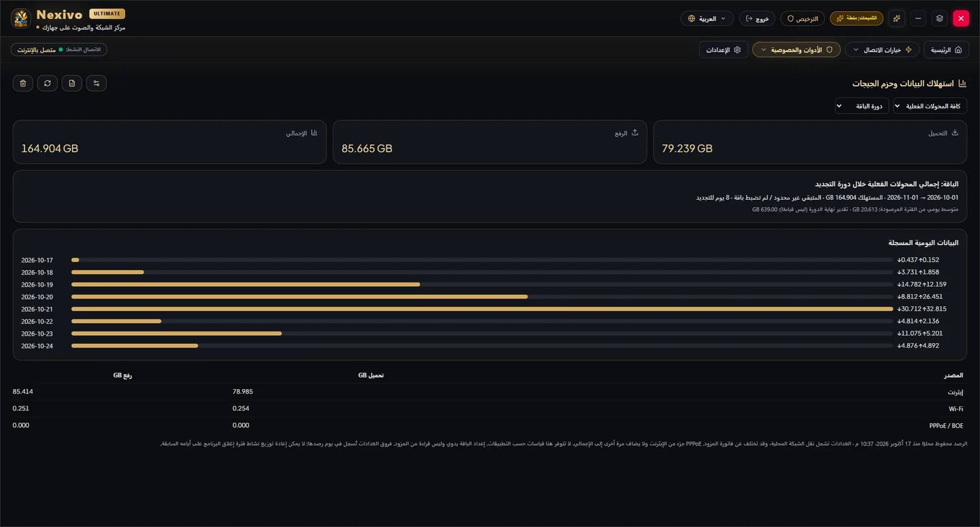Open the sliders adjustment icon

96,83
